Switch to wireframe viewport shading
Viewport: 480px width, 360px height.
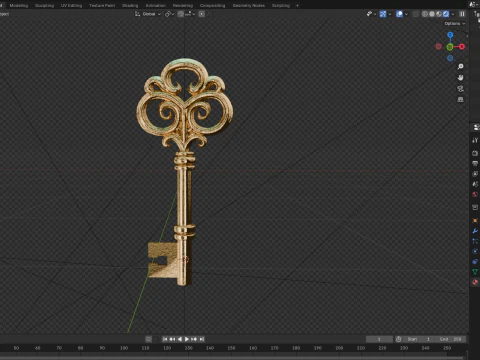pyautogui.click(x=425, y=14)
